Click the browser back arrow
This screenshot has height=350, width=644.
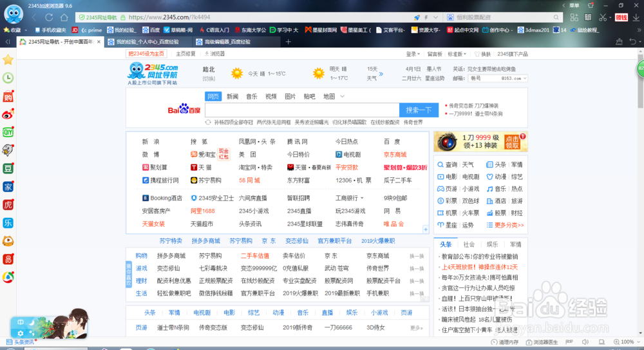coord(35,17)
